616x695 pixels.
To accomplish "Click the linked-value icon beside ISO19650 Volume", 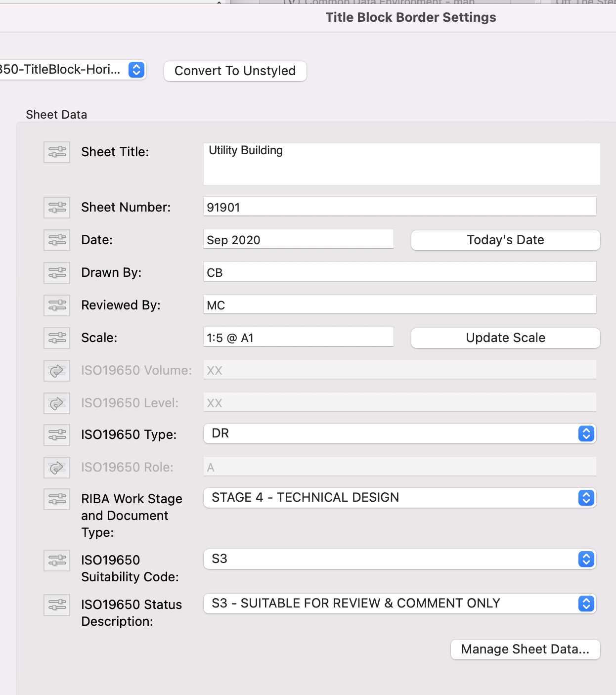I will (x=57, y=371).
